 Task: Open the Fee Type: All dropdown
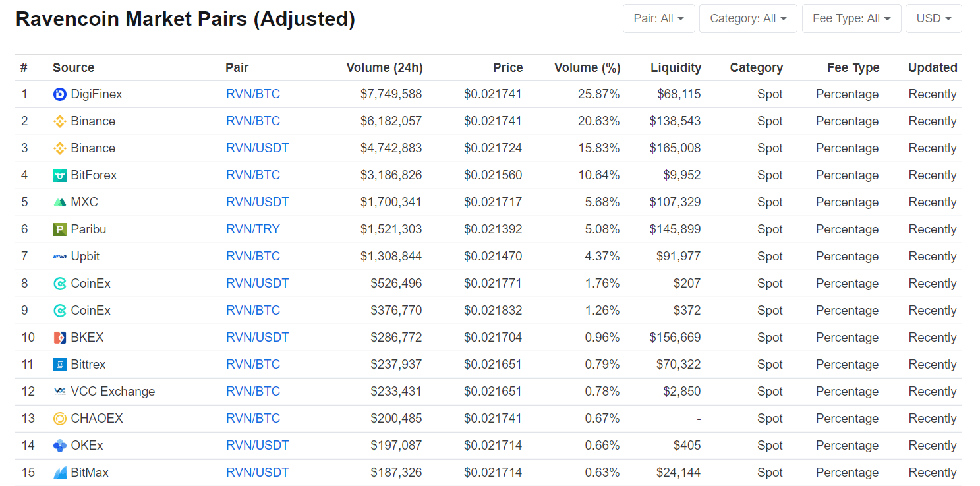click(x=851, y=18)
